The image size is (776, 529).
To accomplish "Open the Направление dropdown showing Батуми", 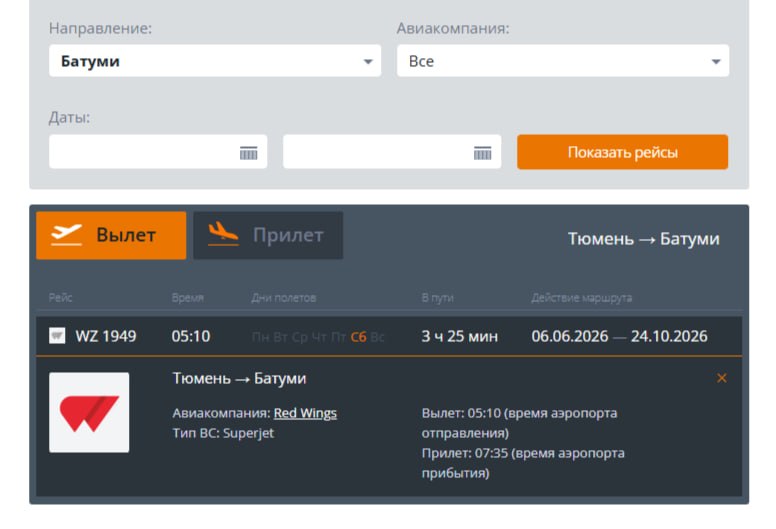I will pyautogui.click(x=215, y=61).
